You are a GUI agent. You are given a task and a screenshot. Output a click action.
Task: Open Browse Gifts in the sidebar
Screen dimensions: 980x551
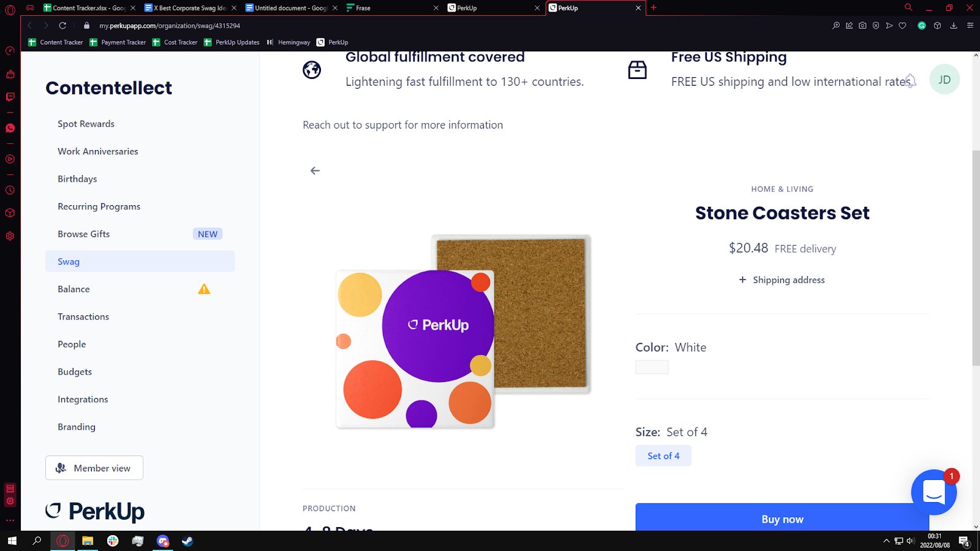(84, 234)
